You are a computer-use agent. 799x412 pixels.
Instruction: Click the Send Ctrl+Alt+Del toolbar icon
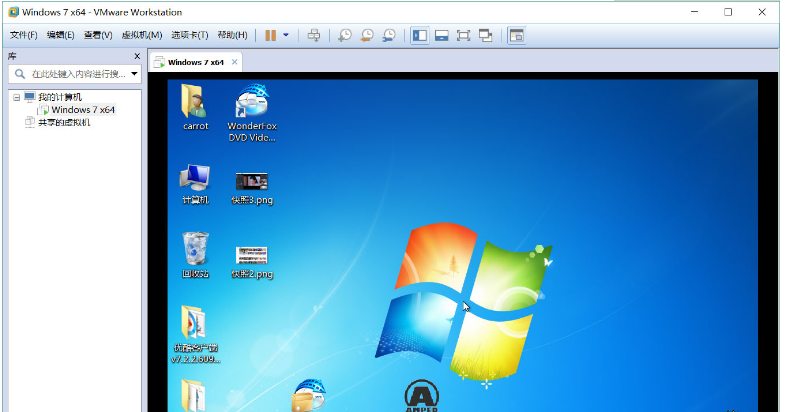[314, 35]
